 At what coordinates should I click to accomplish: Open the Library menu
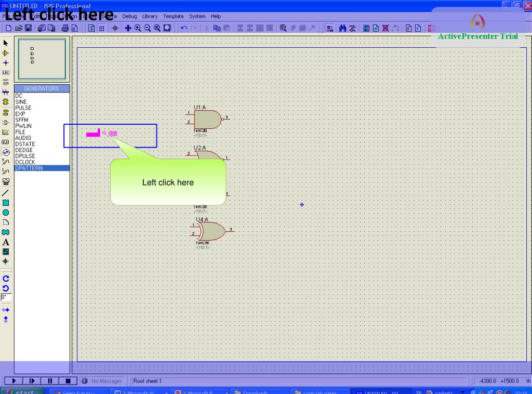coord(150,16)
